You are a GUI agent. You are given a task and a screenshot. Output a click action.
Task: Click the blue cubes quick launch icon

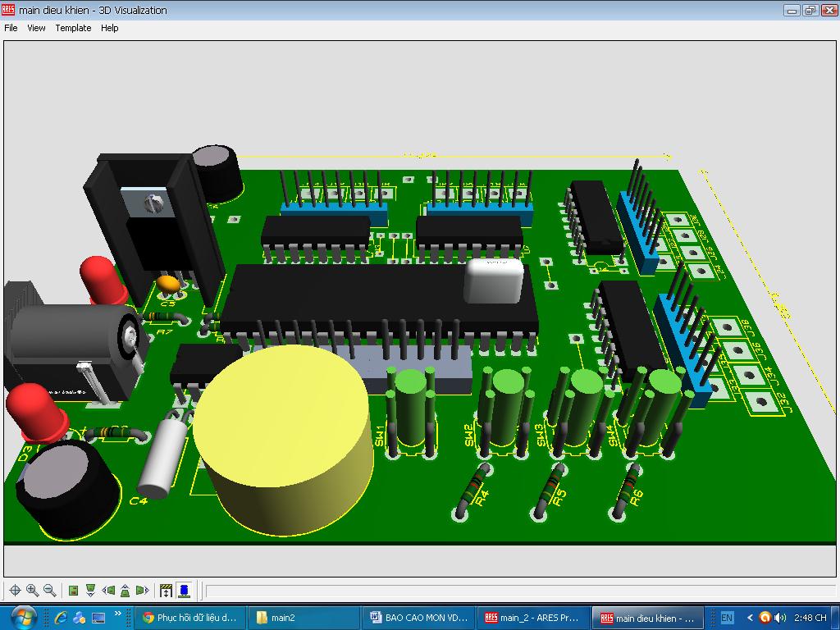click(80, 618)
